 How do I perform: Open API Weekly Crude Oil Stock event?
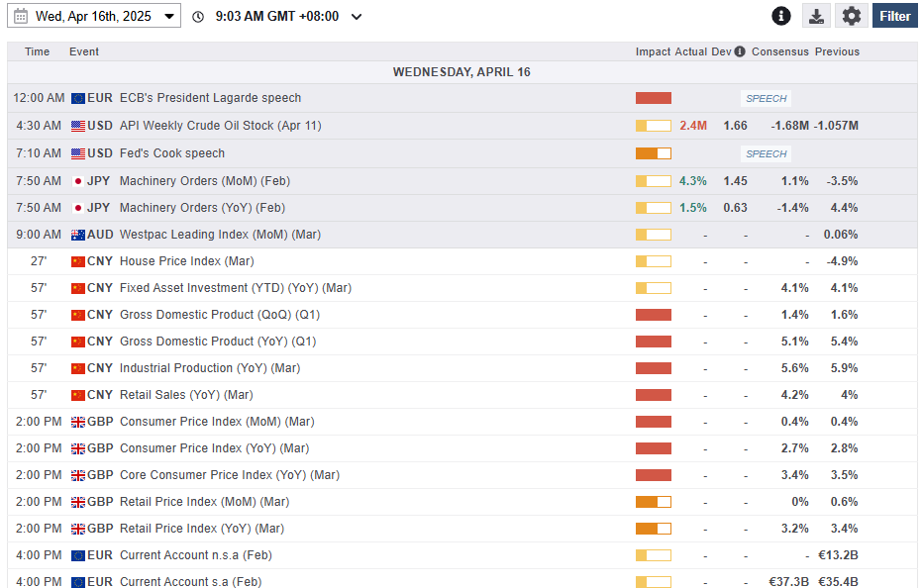220,126
